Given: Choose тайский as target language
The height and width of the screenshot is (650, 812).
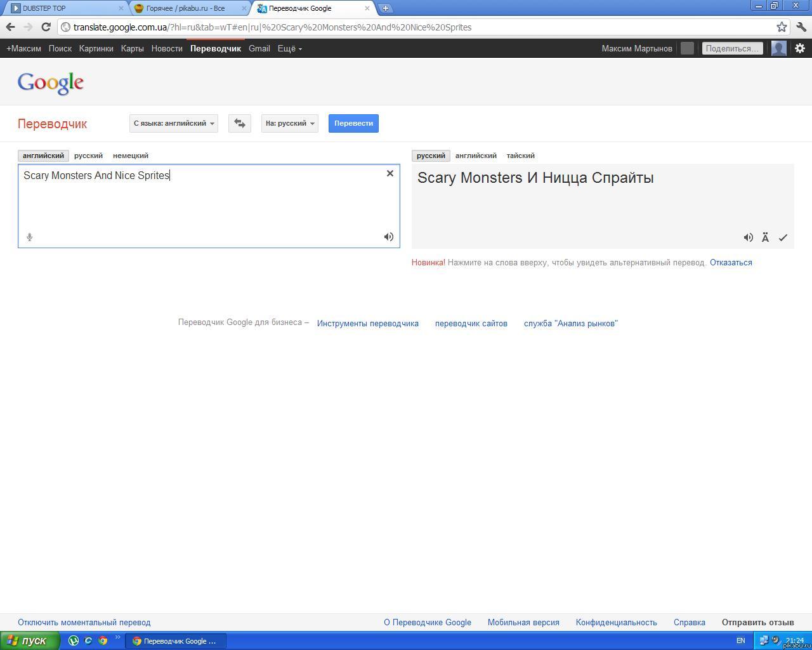Looking at the screenshot, I should point(520,156).
